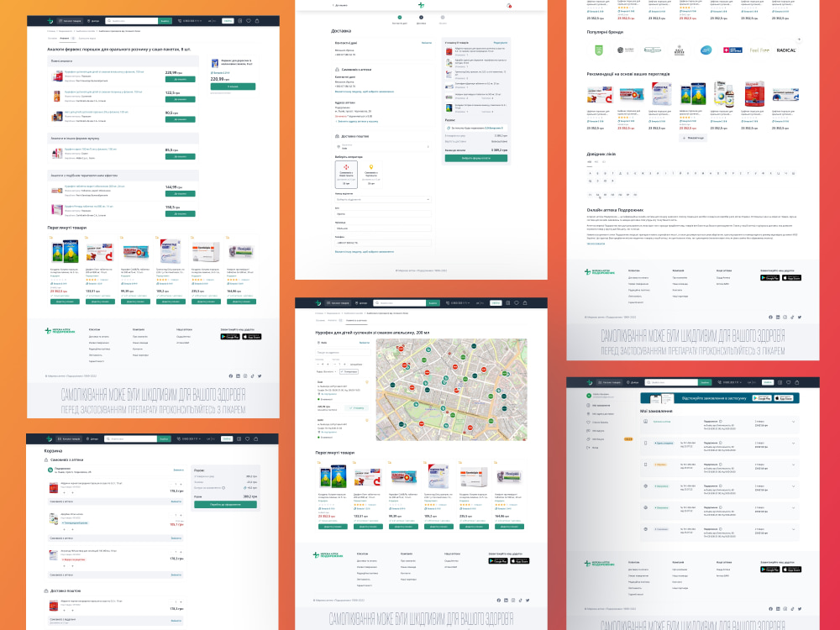The image size is (840, 630).
Task: Click logout item in account sidebar
Action: (594, 448)
